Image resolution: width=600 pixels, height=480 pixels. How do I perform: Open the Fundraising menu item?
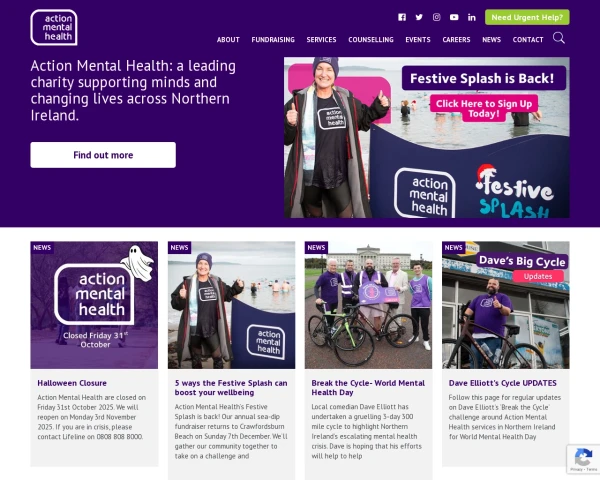(x=273, y=40)
